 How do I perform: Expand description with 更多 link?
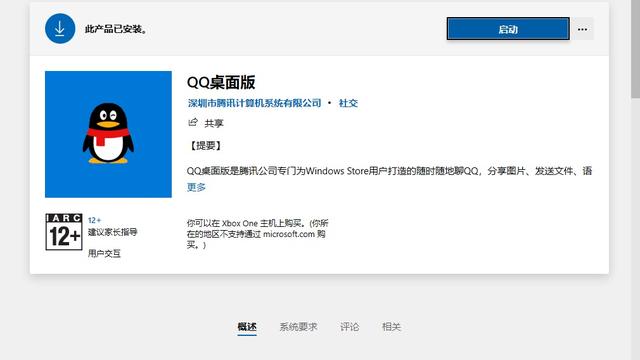click(196, 187)
